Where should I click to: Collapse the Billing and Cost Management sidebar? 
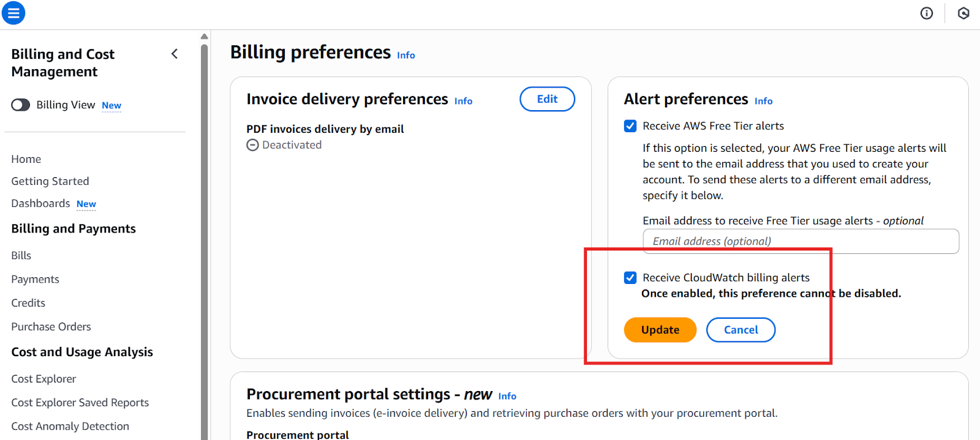coord(175,54)
